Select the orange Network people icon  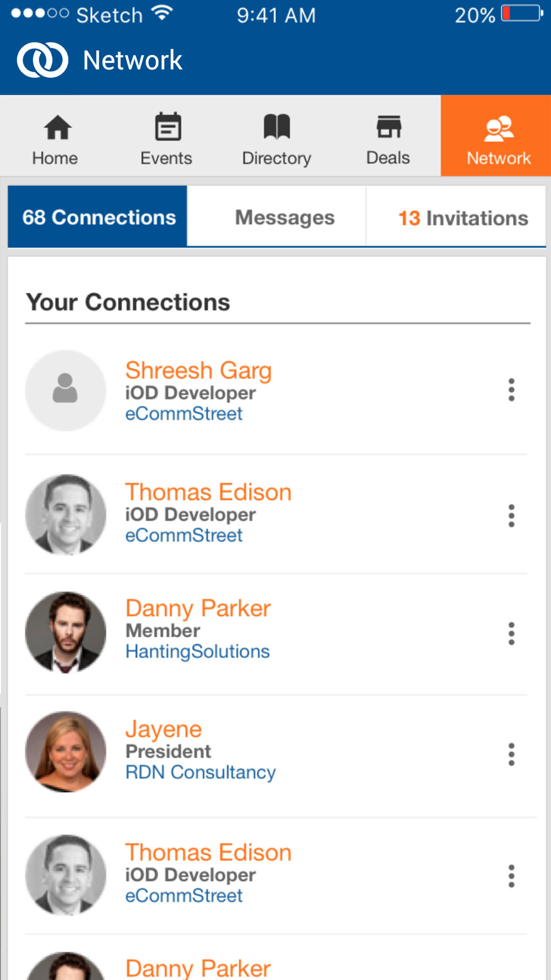click(x=499, y=129)
